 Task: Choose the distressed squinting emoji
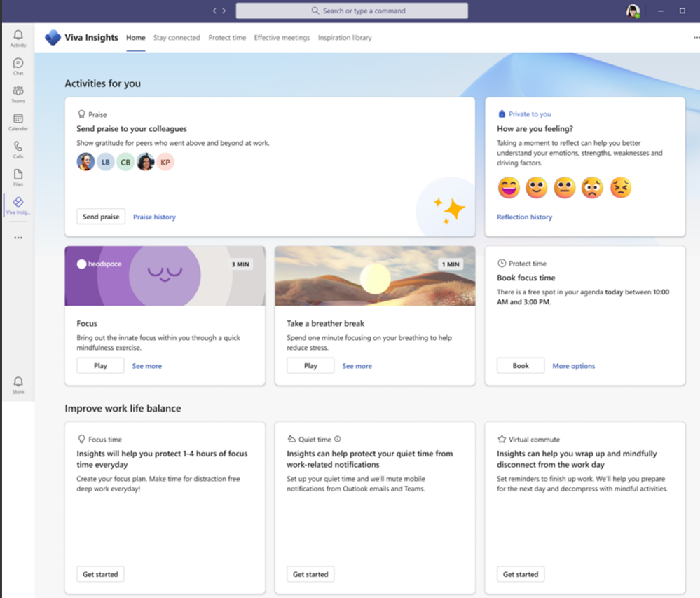[x=621, y=188]
